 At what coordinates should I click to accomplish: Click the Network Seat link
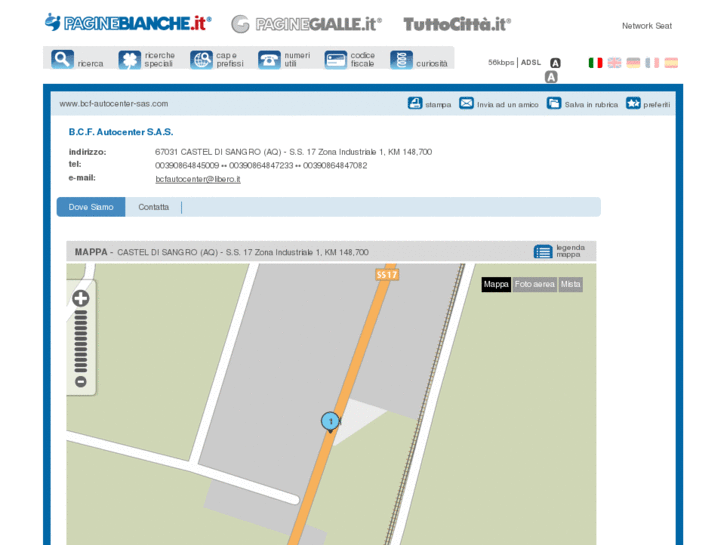point(647,26)
